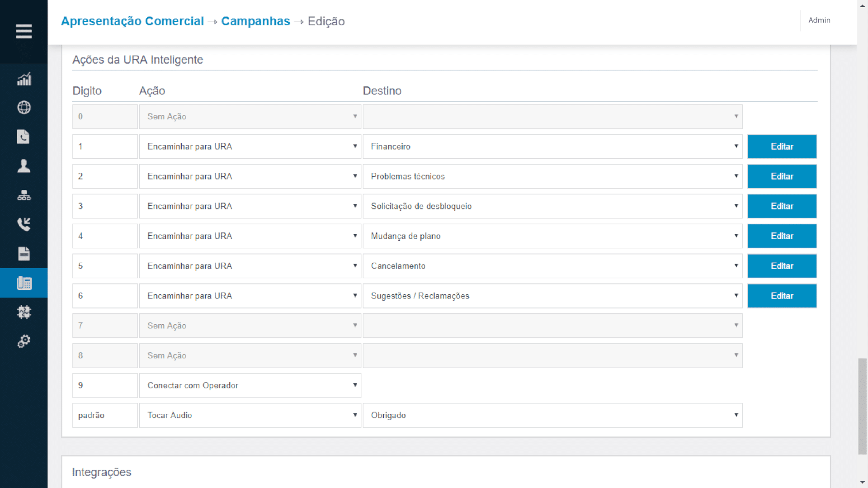
Task: Open the phone document icon in sidebar
Action: pyautogui.click(x=24, y=137)
